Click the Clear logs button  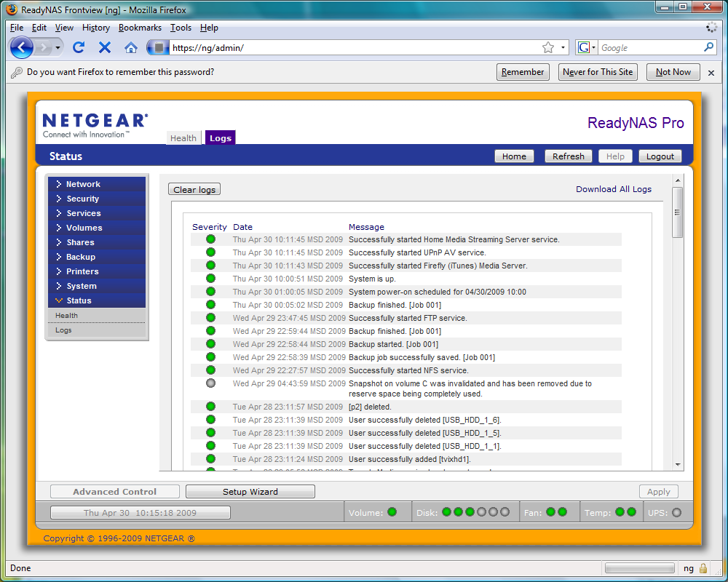(194, 189)
